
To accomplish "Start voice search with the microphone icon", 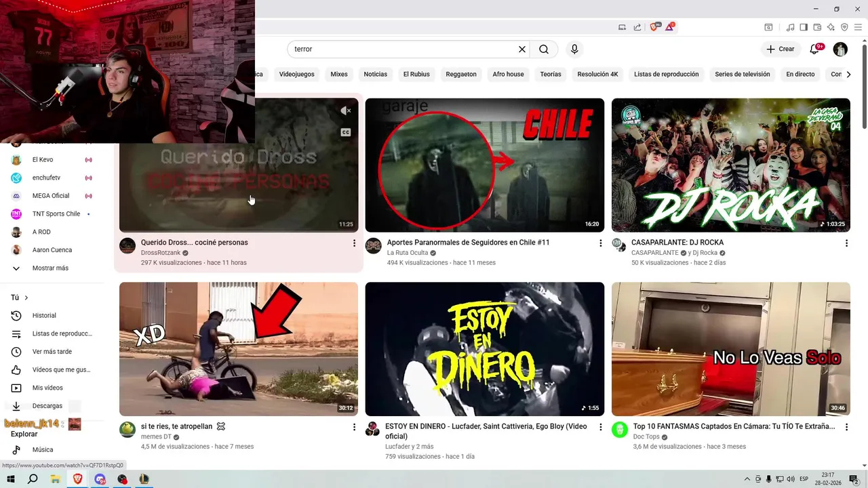I will click(x=574, y=49).
